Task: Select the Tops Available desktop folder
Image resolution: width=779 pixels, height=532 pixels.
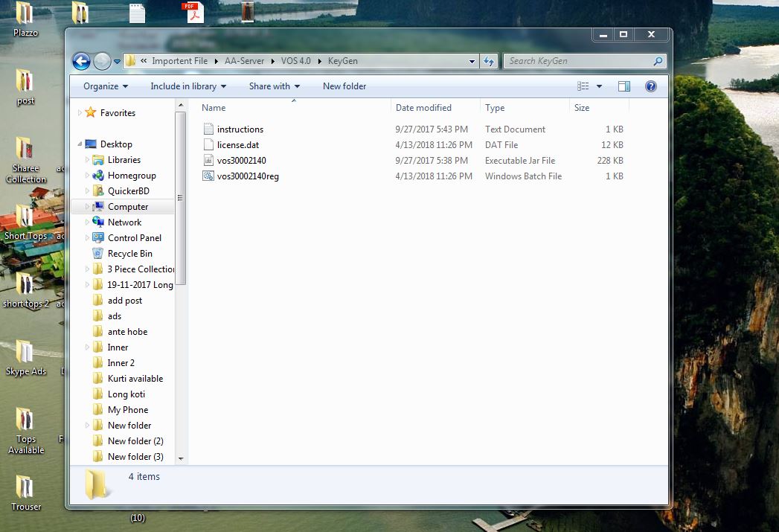Action: (x=25, y=431)
